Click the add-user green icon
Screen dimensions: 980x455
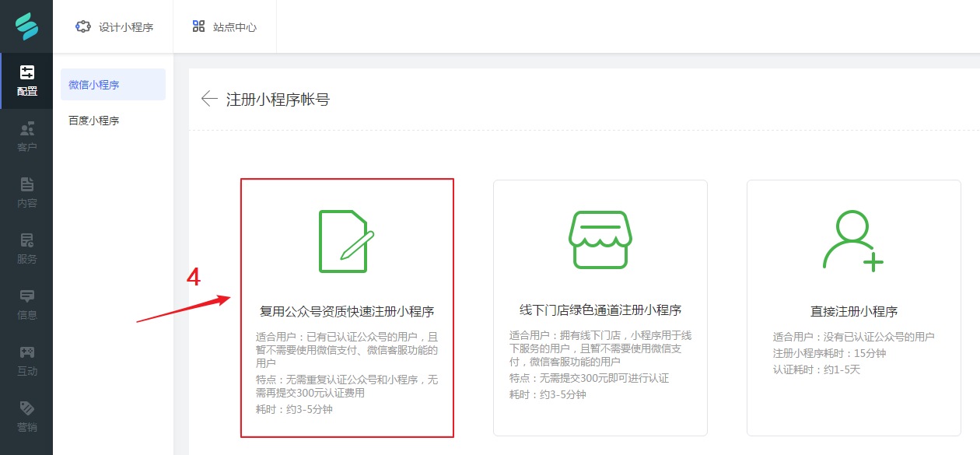(x=853, y=240)
